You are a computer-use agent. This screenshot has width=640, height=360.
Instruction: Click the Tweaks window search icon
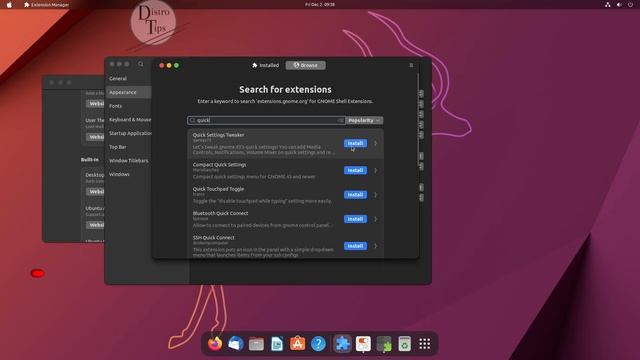(x=141, y=64)
